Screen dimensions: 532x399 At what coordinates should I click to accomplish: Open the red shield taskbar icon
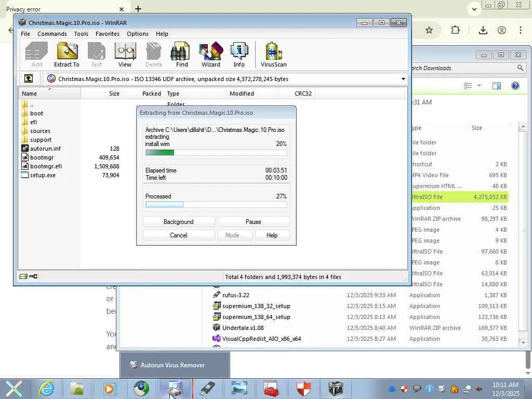(303, 389)
